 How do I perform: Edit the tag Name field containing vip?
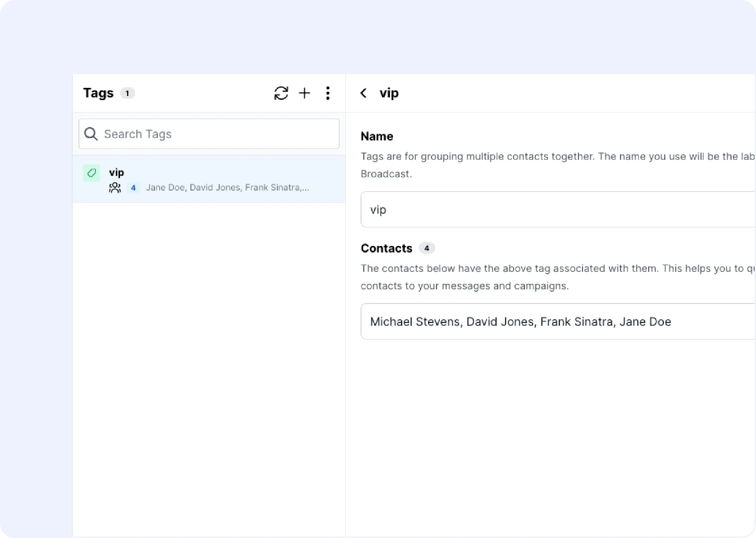pos(558,209)
